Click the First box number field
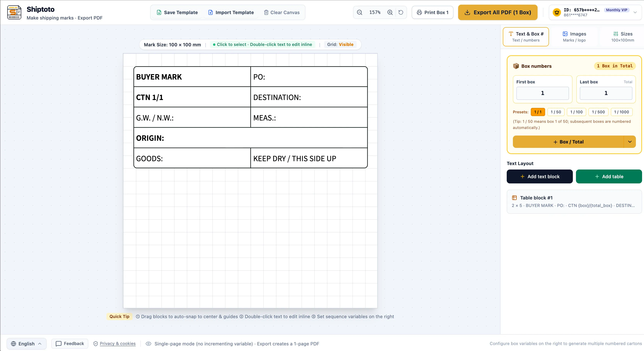The image size is (644, 351). tap(543, 93)
